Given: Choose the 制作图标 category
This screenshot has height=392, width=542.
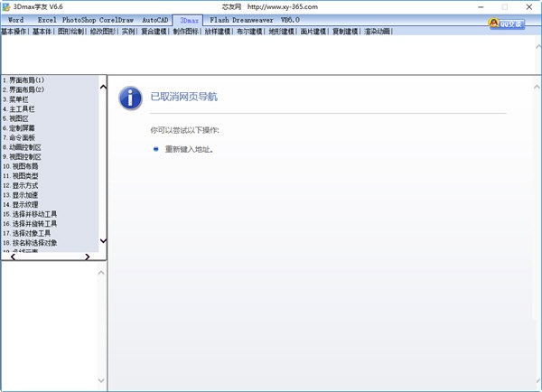Looking at the screenshot, I should pos(186,32).
